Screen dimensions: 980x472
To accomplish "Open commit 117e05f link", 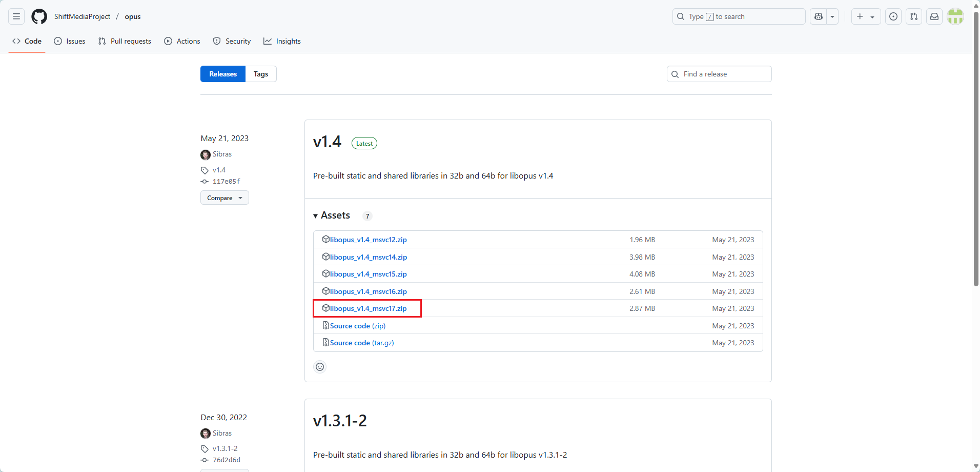I will (x=226, y=182).
